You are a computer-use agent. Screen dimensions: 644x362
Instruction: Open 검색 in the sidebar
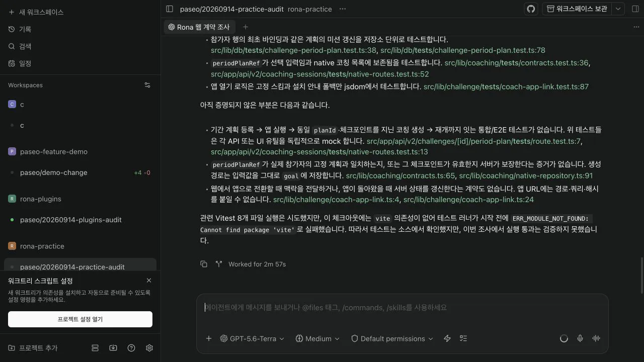pyautogui.click(x=20, y=46)
